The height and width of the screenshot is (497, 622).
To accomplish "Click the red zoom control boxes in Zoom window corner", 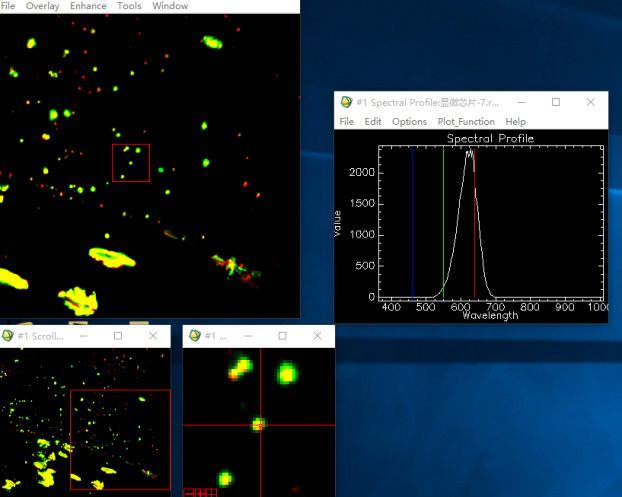I will [201, 492].
